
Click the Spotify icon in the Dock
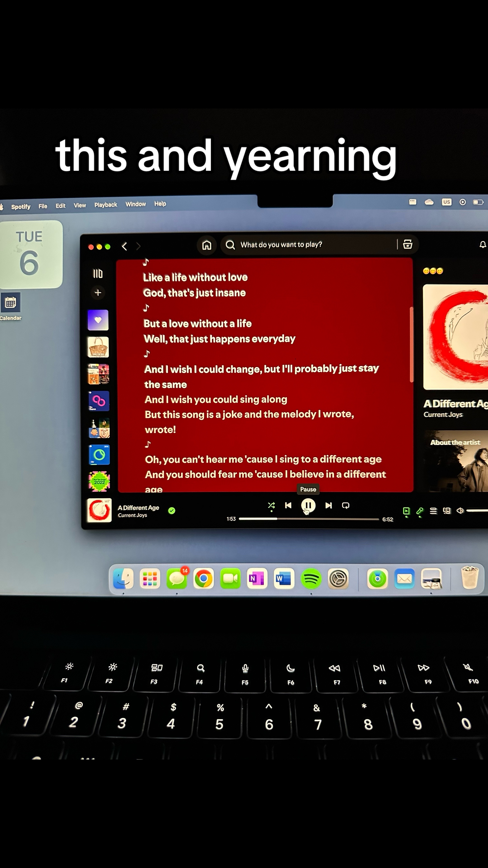pyautogui.click(x=311, y=579)
